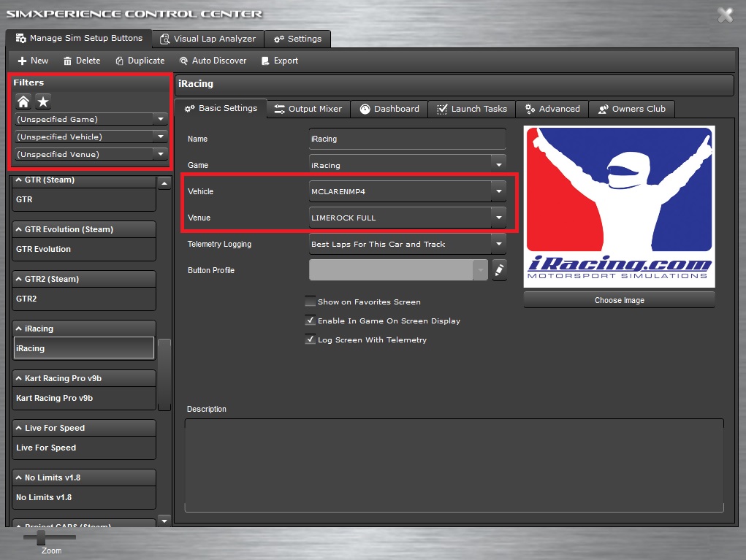Disable Enable In Game On Screen Display

pos(311,321)
